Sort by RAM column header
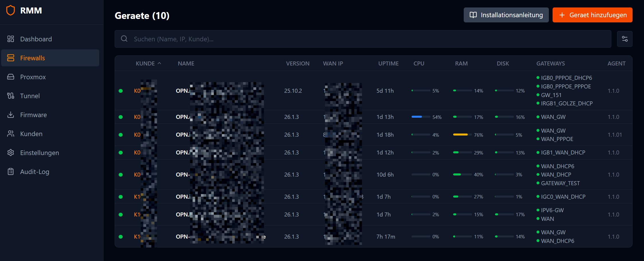The width and height of the screenshot is (644, 261). (461, 63)
